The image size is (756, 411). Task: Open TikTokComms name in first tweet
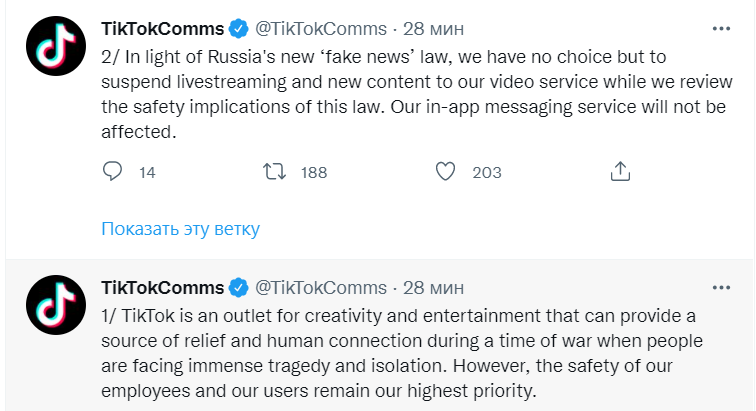[163, 25]
